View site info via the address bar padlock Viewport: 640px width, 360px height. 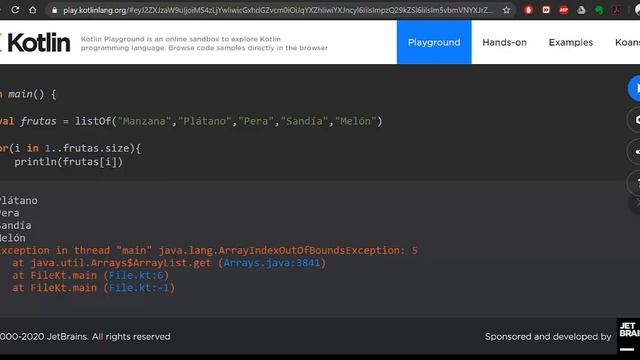coord(54,10)
